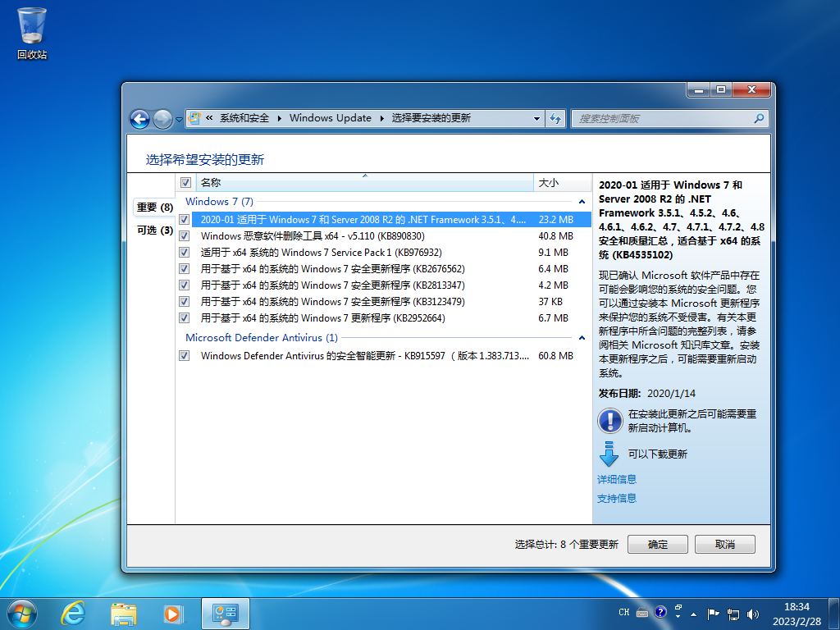This screenshot has height=630, width=840.
Task: Select the KB2952664 row text
Action: pyautogui.click(x=322, y=318)
